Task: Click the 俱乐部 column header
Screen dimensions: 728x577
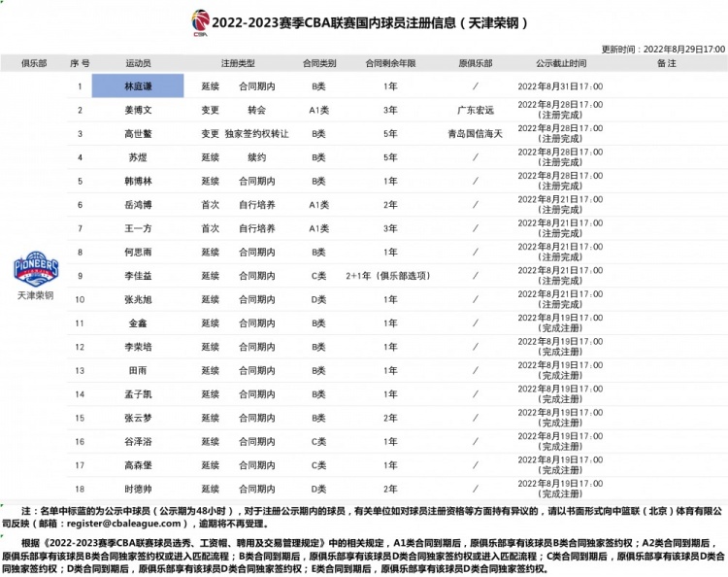Action: click(x=34, y=63)
